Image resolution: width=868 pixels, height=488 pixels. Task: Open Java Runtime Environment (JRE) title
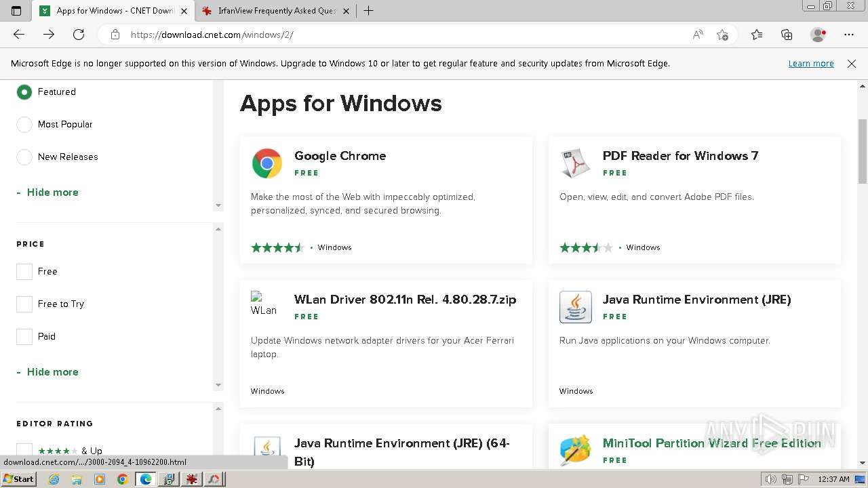(x=696, y=300)
